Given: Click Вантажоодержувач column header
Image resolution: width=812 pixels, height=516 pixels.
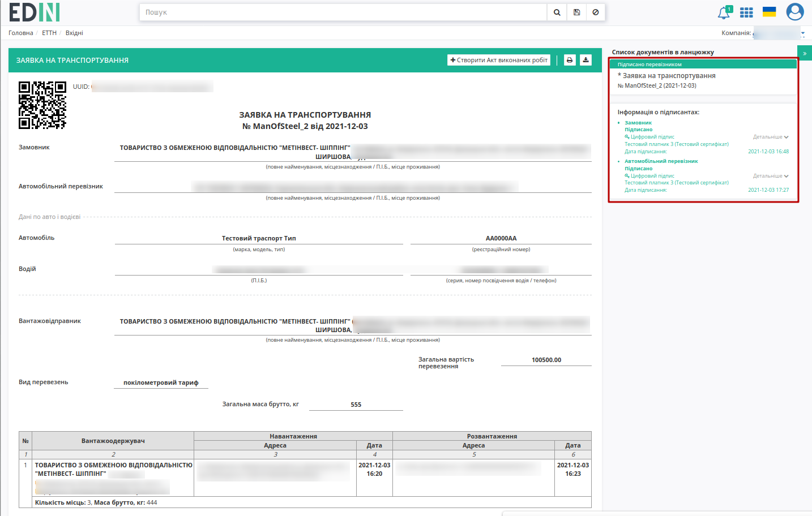Looking at the screenshot, I should tap(113, 441).
